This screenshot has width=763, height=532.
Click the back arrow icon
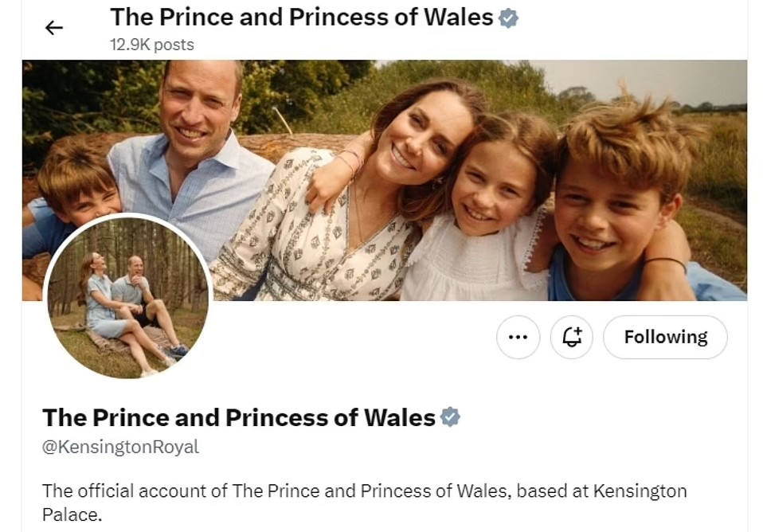53,28
